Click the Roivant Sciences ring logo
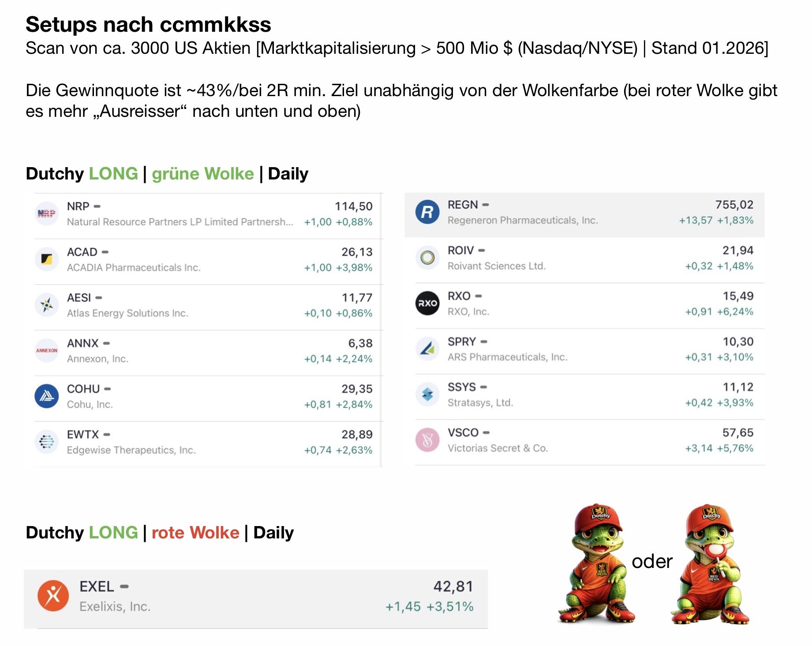Image resolution: width=812 pixels, height=646 pixels. (427, 258)
